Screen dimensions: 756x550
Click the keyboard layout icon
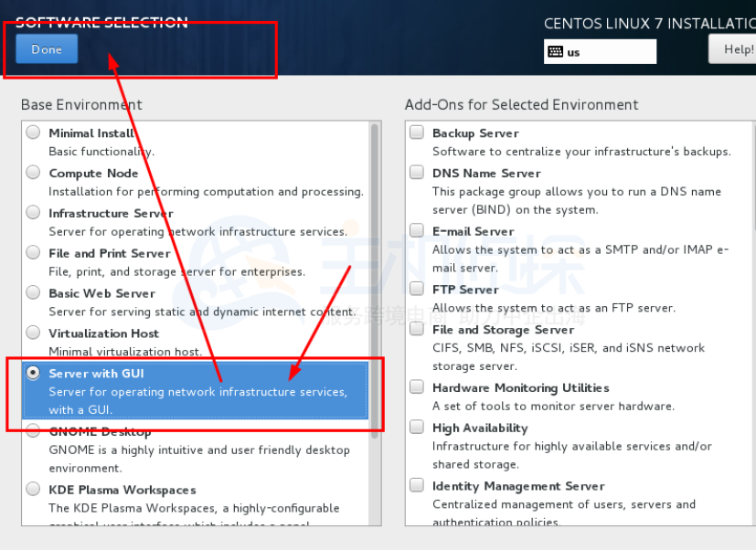(556, 51)
